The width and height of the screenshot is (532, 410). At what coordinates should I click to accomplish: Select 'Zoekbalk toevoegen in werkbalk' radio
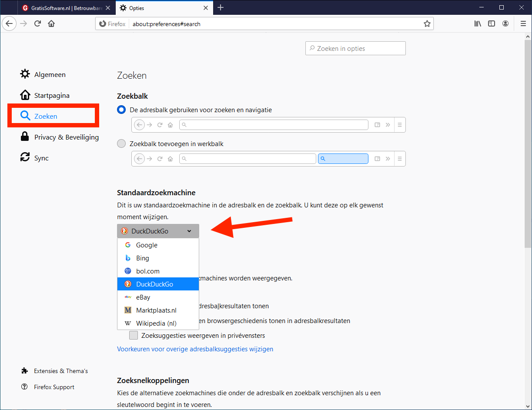point(121,144)
